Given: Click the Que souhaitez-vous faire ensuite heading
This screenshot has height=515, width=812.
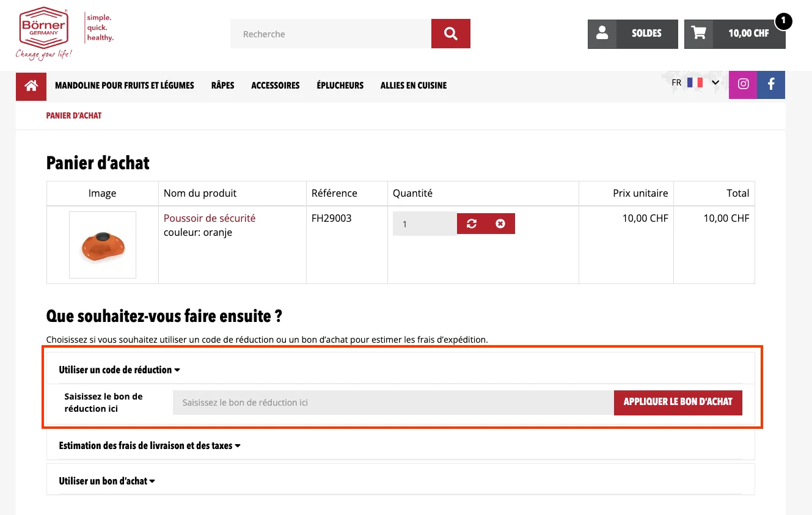Looking at the screenshot, I should (x=164, y=316).
